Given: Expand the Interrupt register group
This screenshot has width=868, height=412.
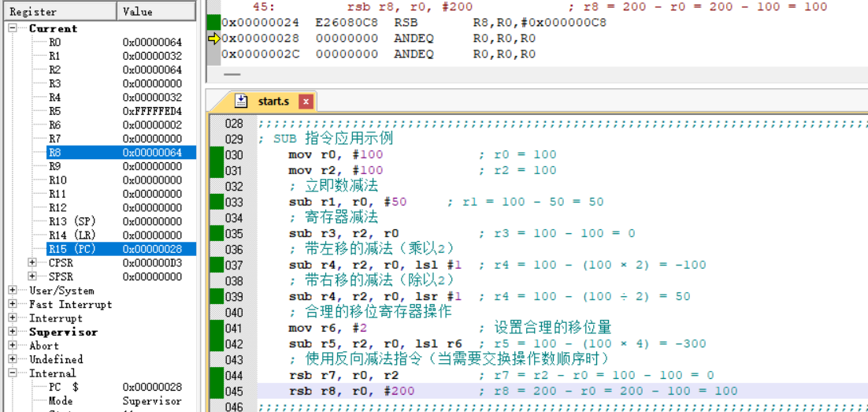Looking at the screenshot, I should (13, 317).
